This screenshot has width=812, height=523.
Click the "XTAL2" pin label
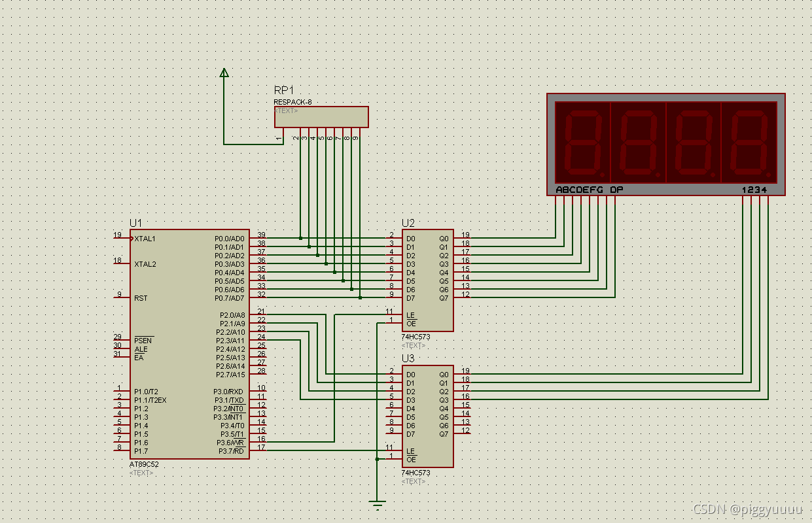click(x=145, y=264)
